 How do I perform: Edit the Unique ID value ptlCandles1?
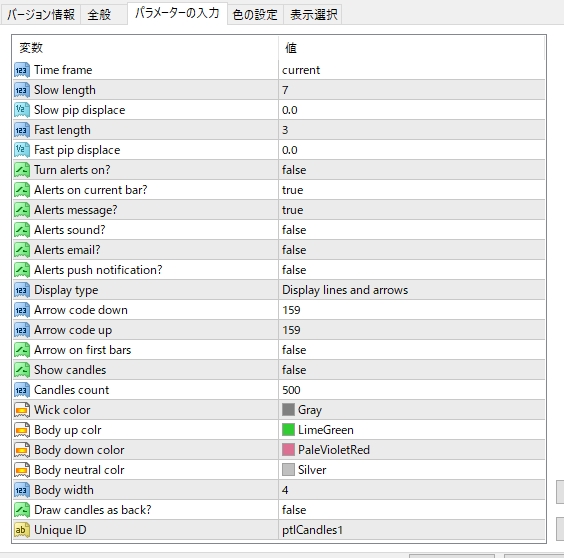click(x=412, y=530)
